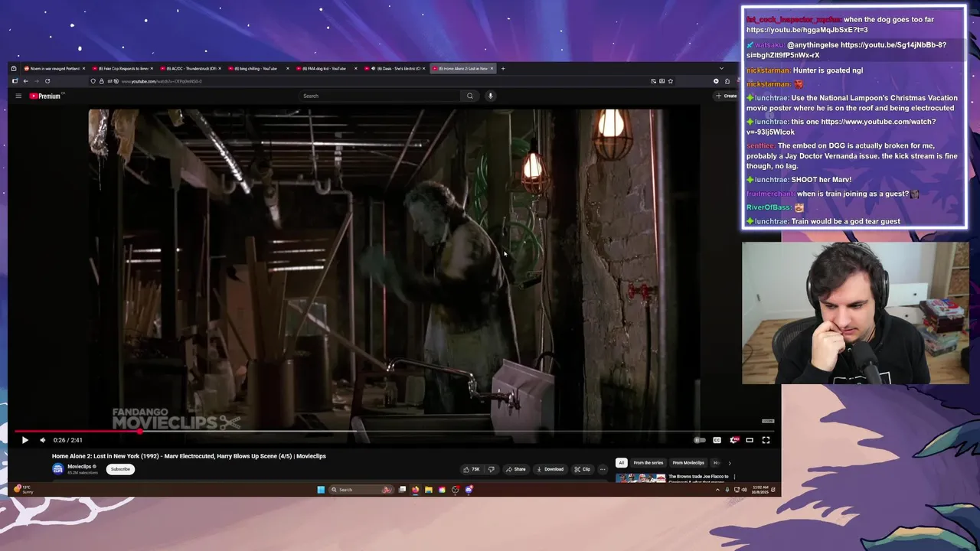The width and height of the screenshot is (980, 551).
Task: Click the video title Home Alone 2 text
Action: (x=189, y=456)
